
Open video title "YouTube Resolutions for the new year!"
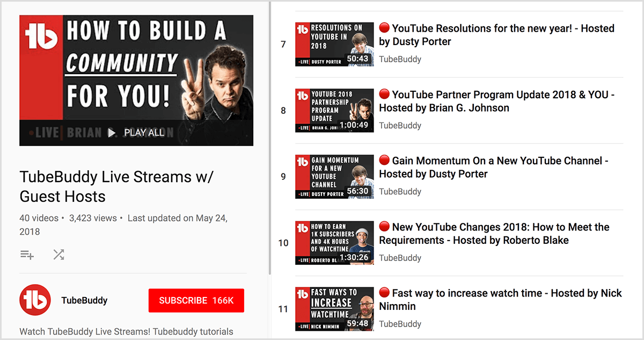click(x=497, y=35)
